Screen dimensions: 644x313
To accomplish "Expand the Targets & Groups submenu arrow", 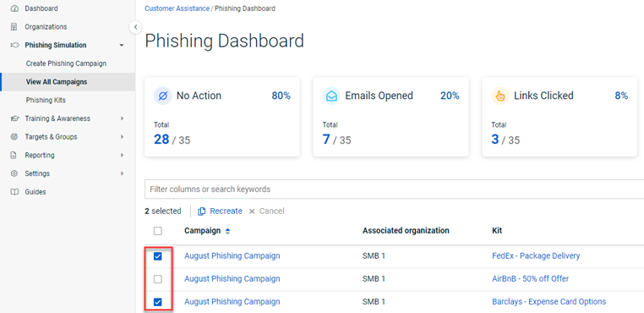I will (x=122, y=137).
